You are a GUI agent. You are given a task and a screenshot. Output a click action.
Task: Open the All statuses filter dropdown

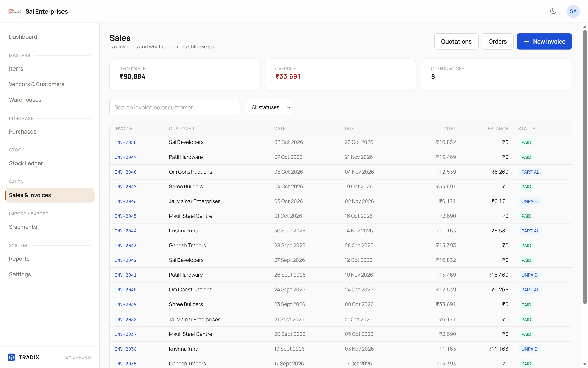pos(268,107)
